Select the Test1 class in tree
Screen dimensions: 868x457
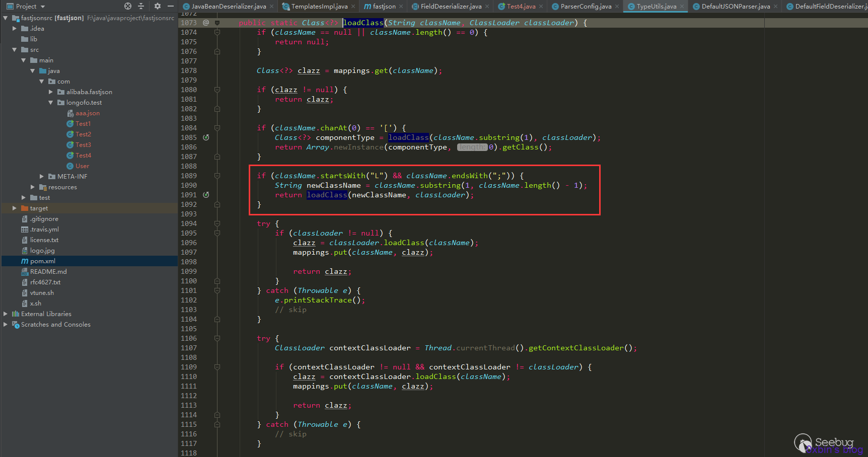[x=83, y=123]
